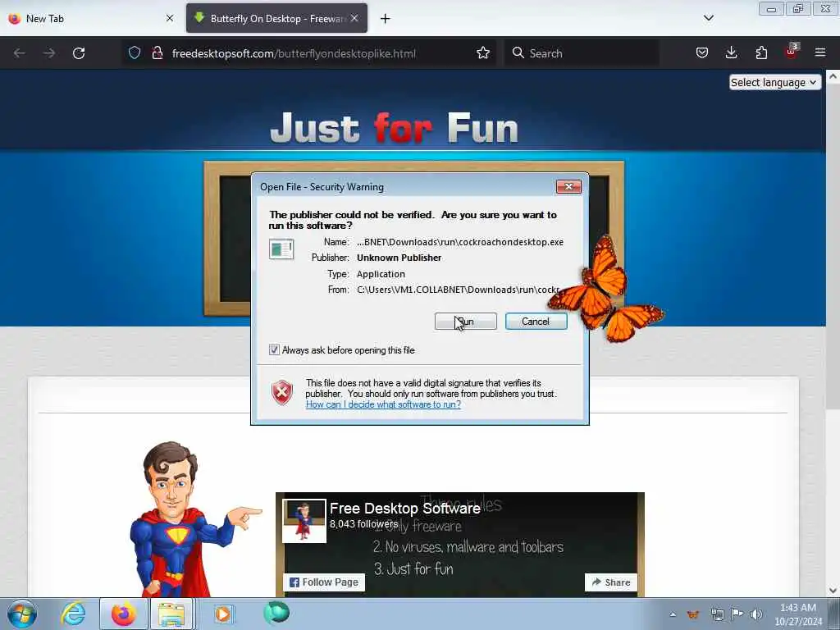The image size is (840, 630).
Task: Show hidden tray icons arrow
Action: [673, 614]
